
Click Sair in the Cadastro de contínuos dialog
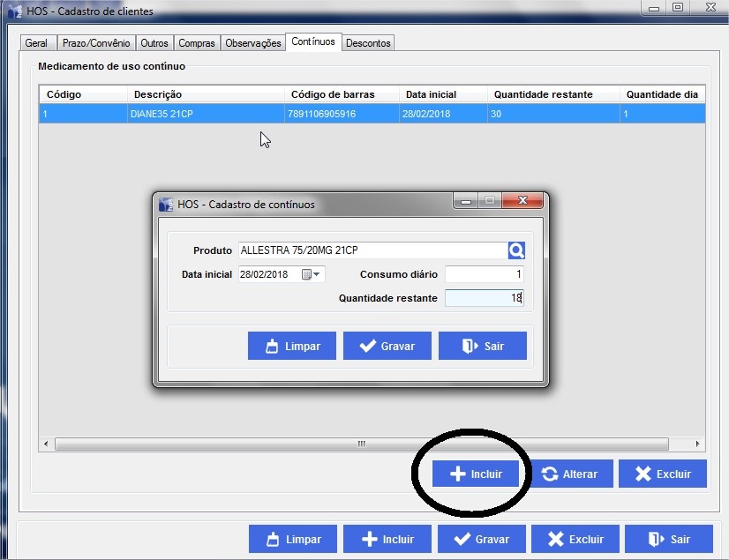(x=482, y=346)
